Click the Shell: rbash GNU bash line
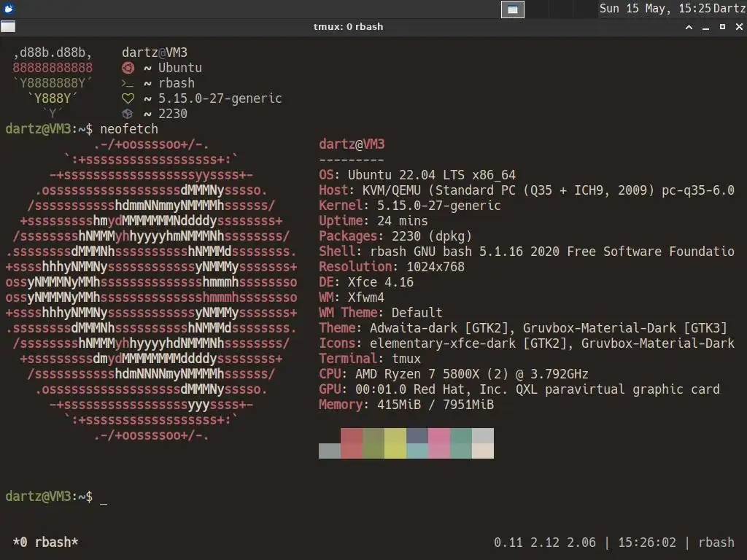 pos(527,251)
